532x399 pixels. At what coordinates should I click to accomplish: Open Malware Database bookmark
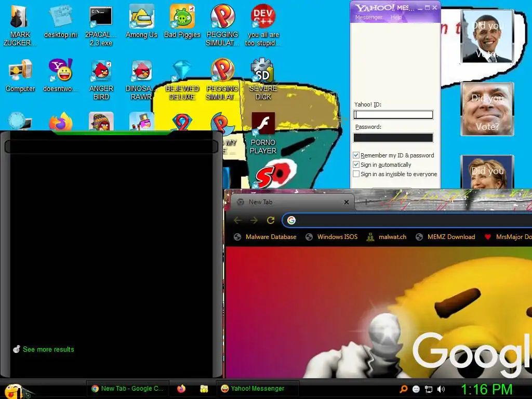tap(265, 237)
